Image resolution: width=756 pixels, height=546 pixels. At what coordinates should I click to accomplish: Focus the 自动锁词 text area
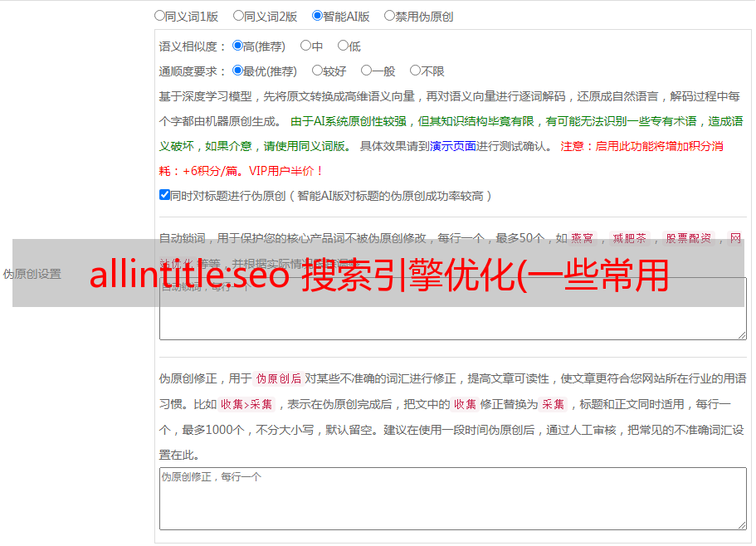453,309
